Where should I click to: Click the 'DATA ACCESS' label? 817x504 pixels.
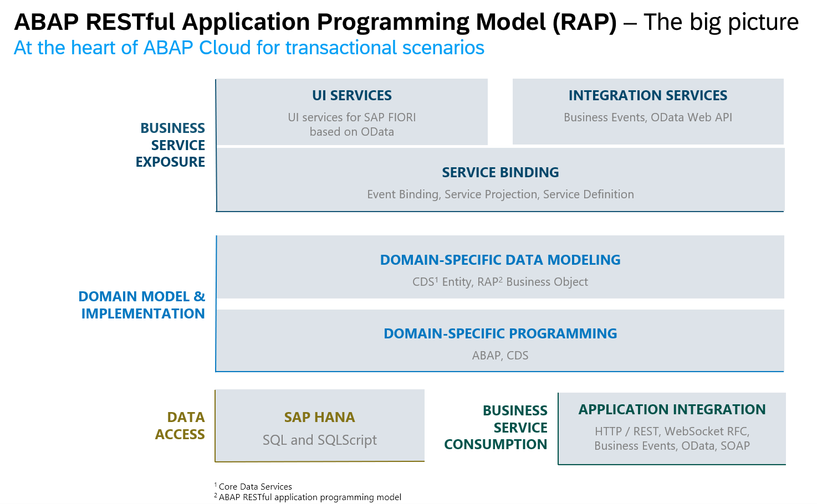[x=180, y=426]
